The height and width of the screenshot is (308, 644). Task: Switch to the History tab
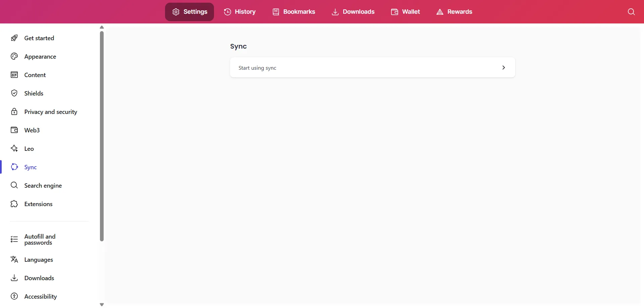[240, 12]
